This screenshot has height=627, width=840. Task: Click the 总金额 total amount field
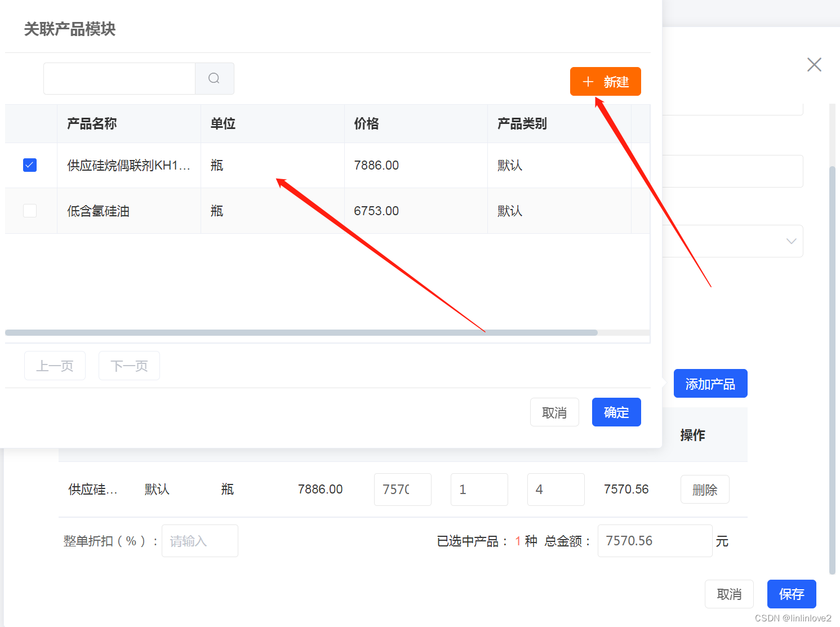(655, 541)
